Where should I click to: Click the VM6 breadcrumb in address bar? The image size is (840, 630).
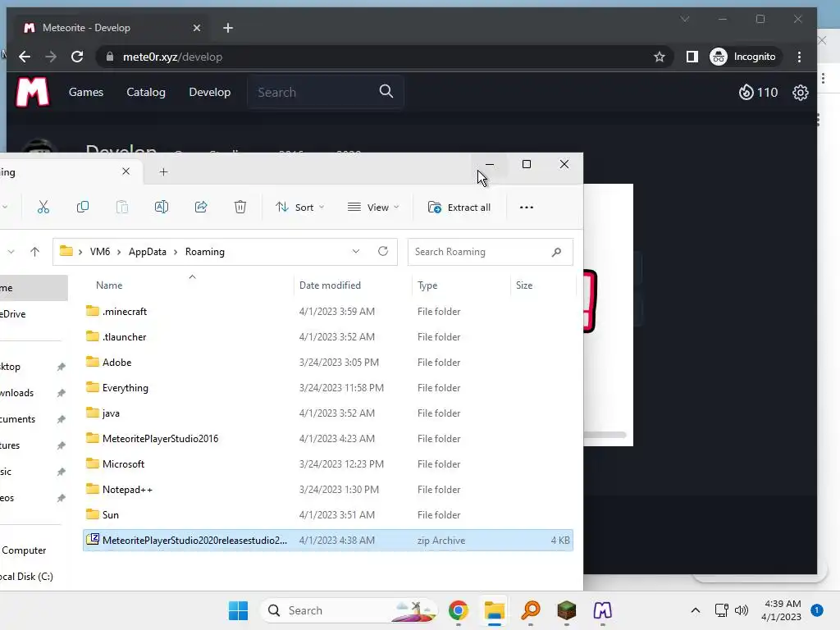click(99, 252)
